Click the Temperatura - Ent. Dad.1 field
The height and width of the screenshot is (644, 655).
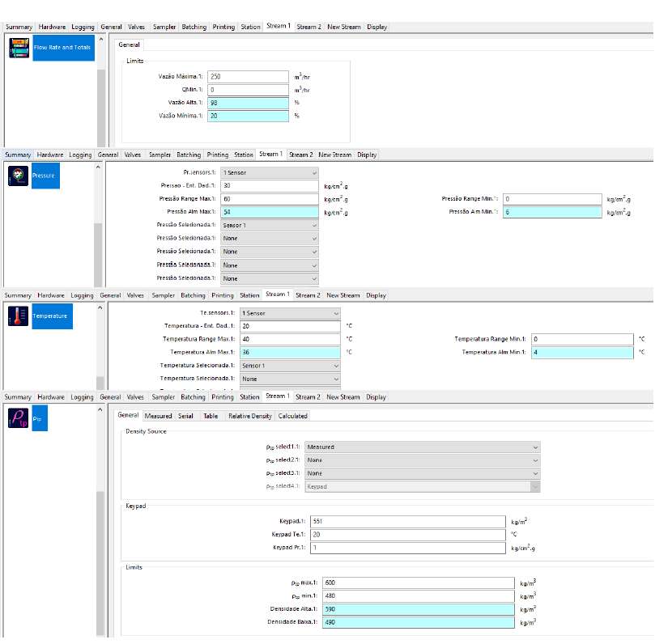pyautogui.click(x=290, y=326)
